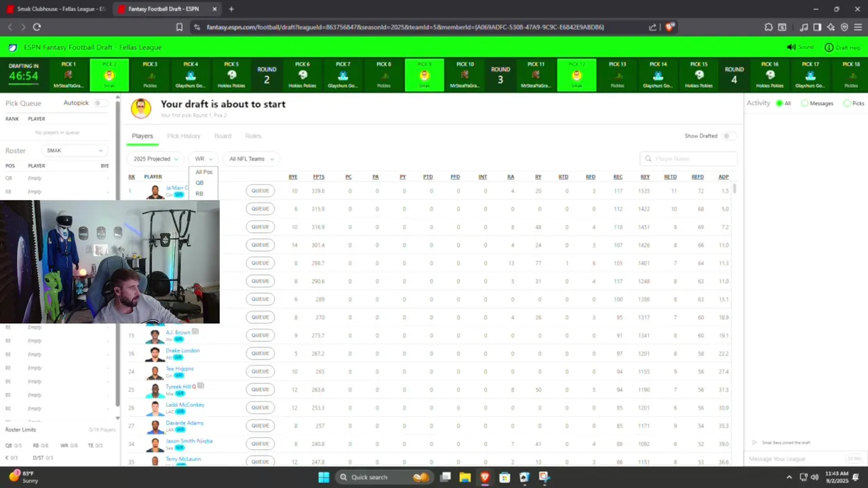
Task: Open the 2025 Projected dropdown
Action: coord(155,159)
